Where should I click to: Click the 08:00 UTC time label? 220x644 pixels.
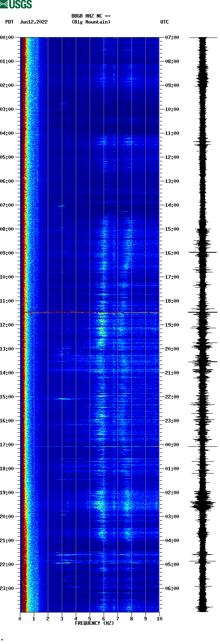pyautogui.click(x=172, y=61)
